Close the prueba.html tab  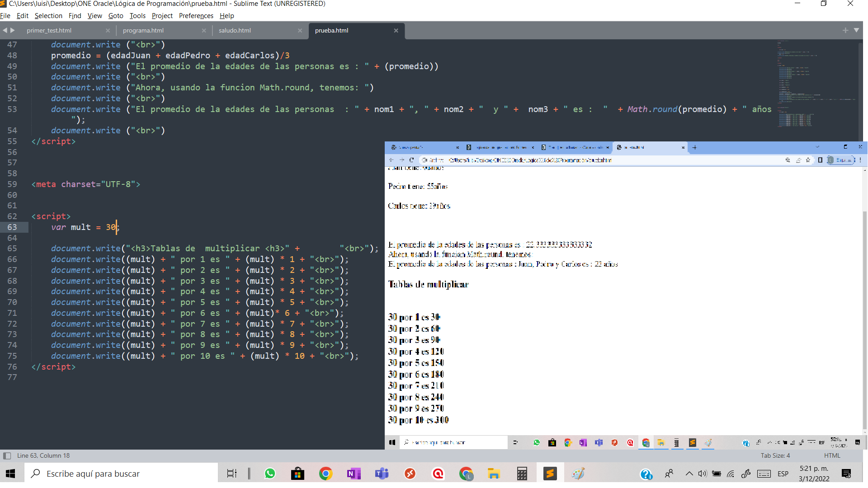[396, 31]
